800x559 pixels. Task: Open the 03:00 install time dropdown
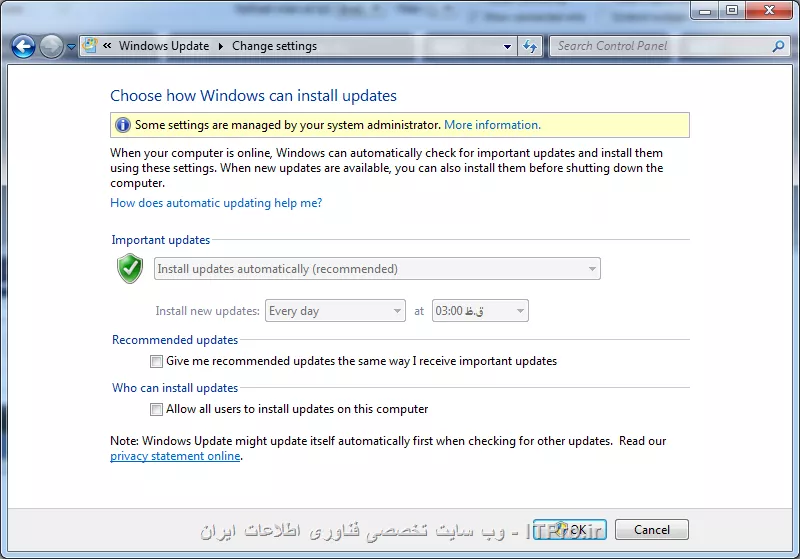(x=480, y=311)
